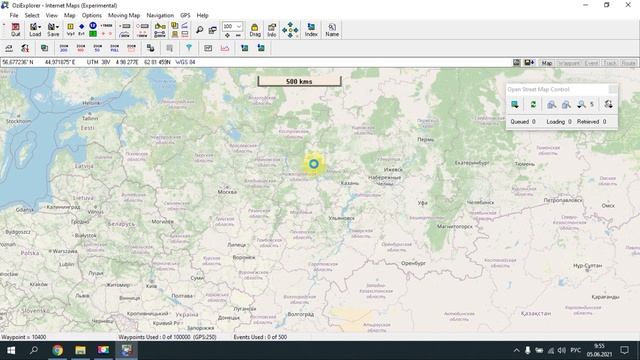Click the green refresh tiles icon
This screenshot has height=360, width=640.
pos(533,104)
